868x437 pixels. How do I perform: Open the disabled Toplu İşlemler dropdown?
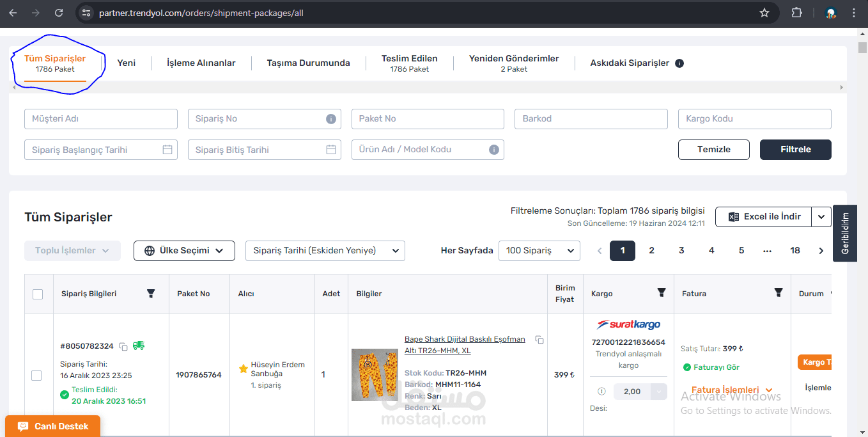pos(72,251)
